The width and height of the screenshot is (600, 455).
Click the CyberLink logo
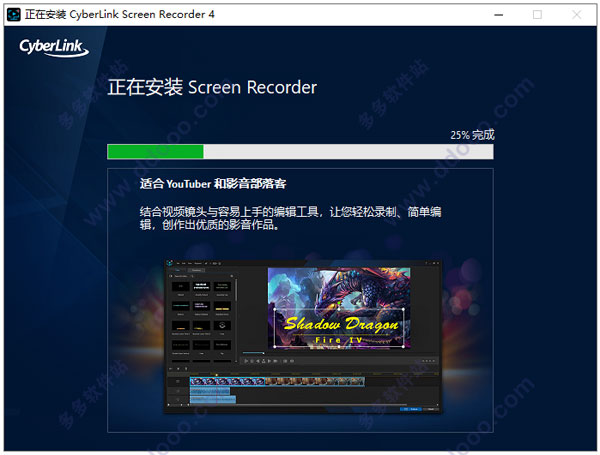click(x=54, y=47)
